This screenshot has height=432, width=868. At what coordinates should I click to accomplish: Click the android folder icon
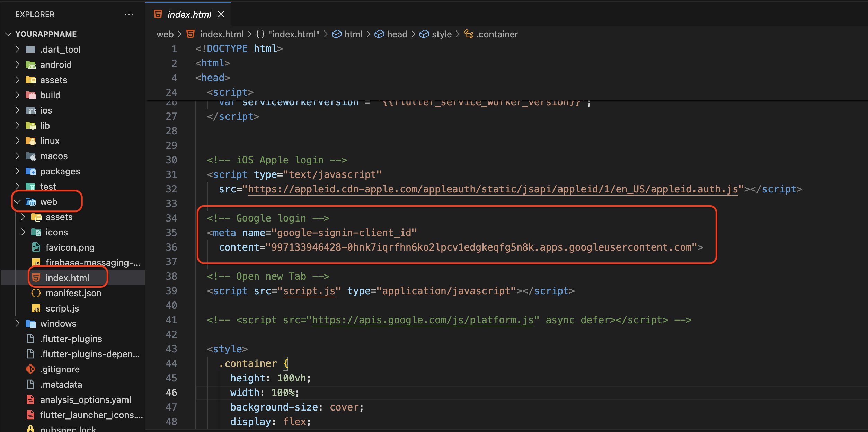tap(31, 65)
